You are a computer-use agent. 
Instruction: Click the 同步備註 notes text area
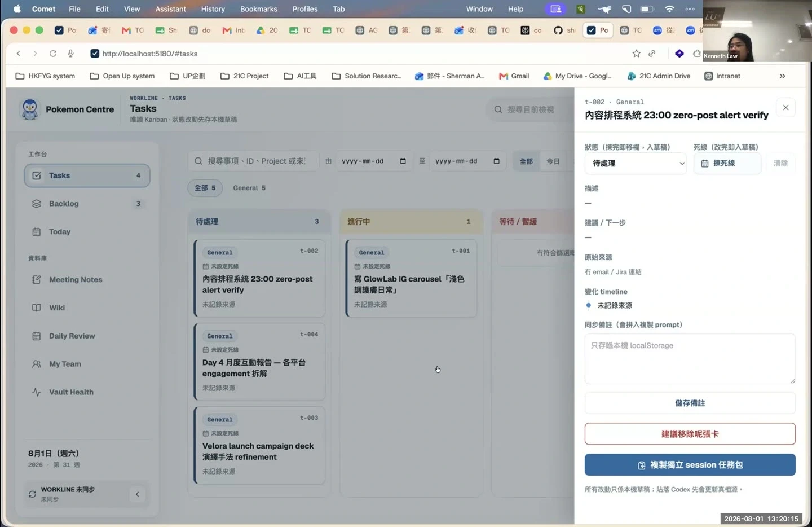tap(690, 359)
